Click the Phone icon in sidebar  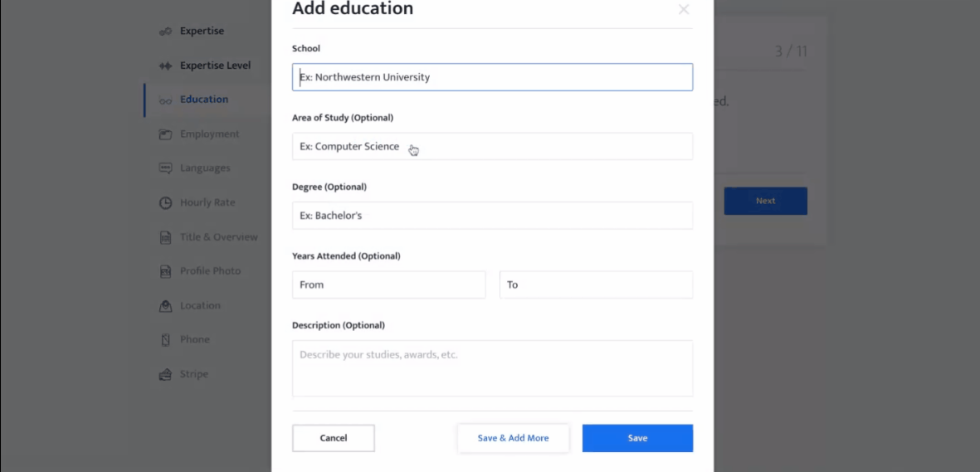tap(165, 340)
